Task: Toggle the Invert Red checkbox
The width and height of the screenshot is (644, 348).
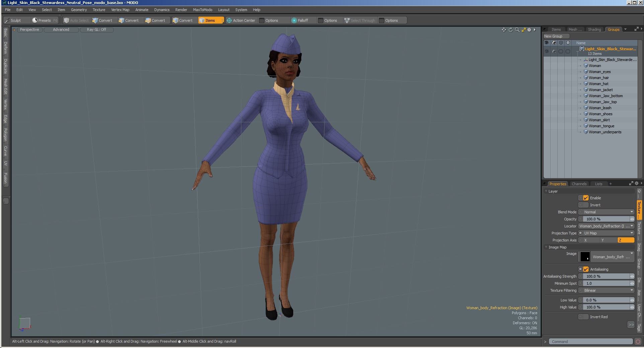Action: click(x=586, y=317)
